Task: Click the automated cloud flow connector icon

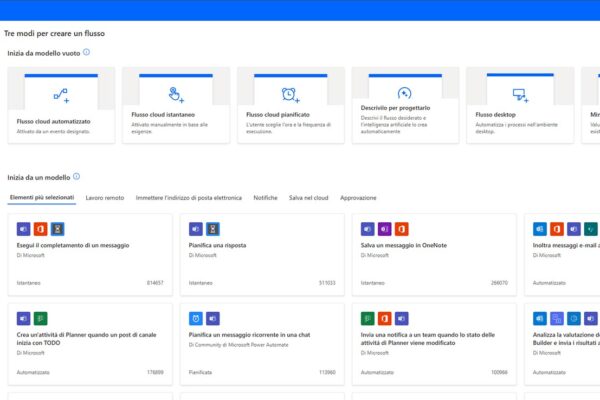Action: coord(61,96)
